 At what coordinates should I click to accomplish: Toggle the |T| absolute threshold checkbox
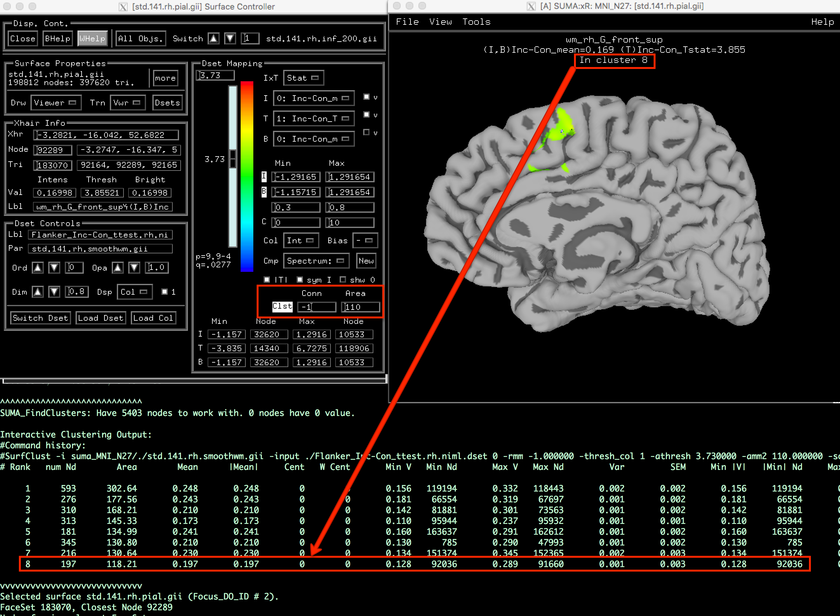click(267, 279)
